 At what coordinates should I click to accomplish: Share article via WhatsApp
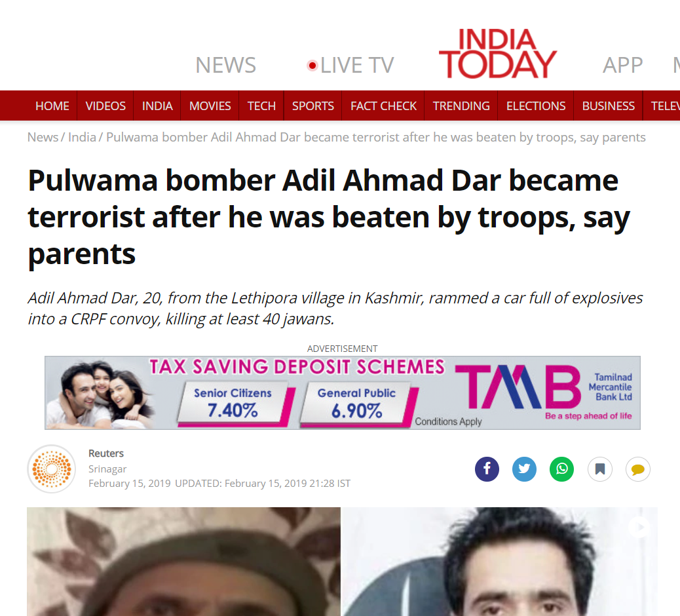coord(561,469)
